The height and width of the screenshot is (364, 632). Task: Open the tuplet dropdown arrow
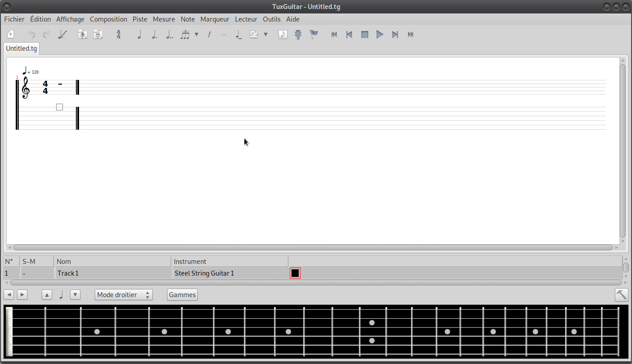point(196,35)
